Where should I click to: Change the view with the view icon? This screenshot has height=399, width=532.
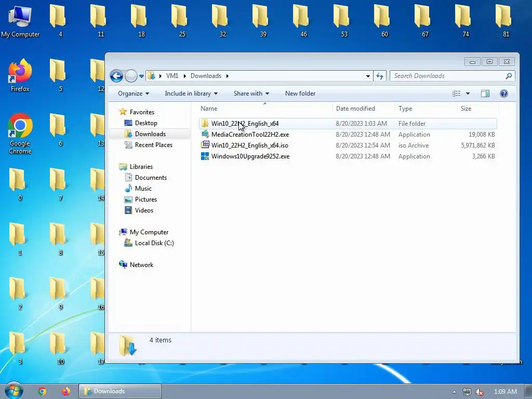click(x=456, y=94)
